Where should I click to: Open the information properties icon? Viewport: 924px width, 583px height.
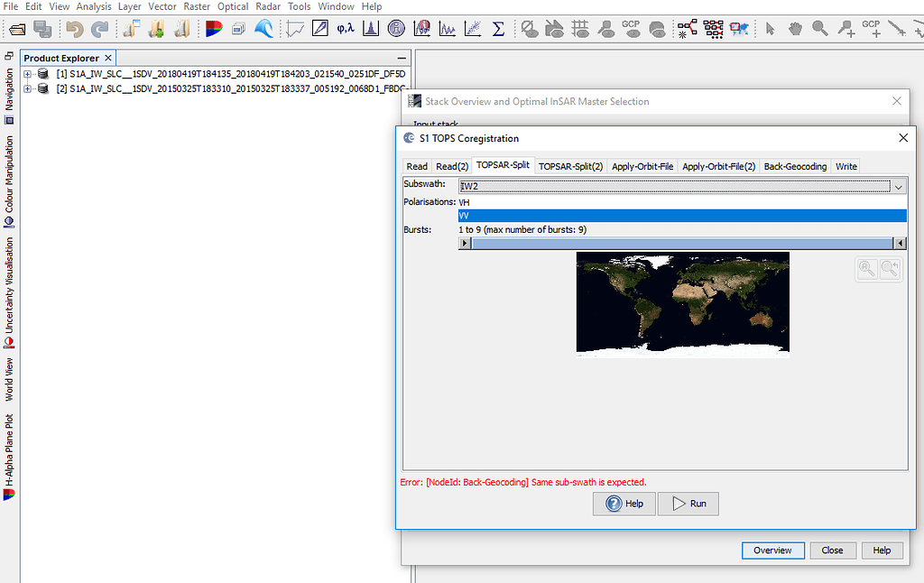point(397,28)
